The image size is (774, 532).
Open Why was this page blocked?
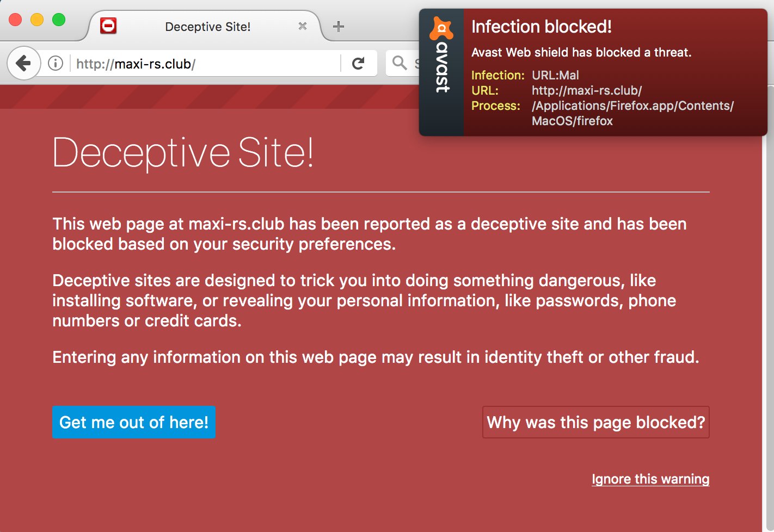click(596, 422)
